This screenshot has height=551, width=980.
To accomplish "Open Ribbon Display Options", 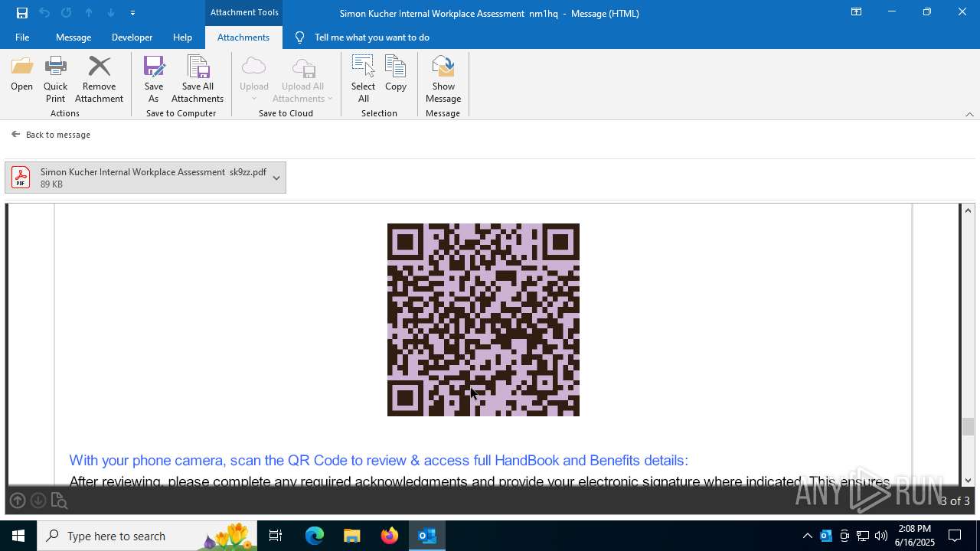I will point(856,12).
